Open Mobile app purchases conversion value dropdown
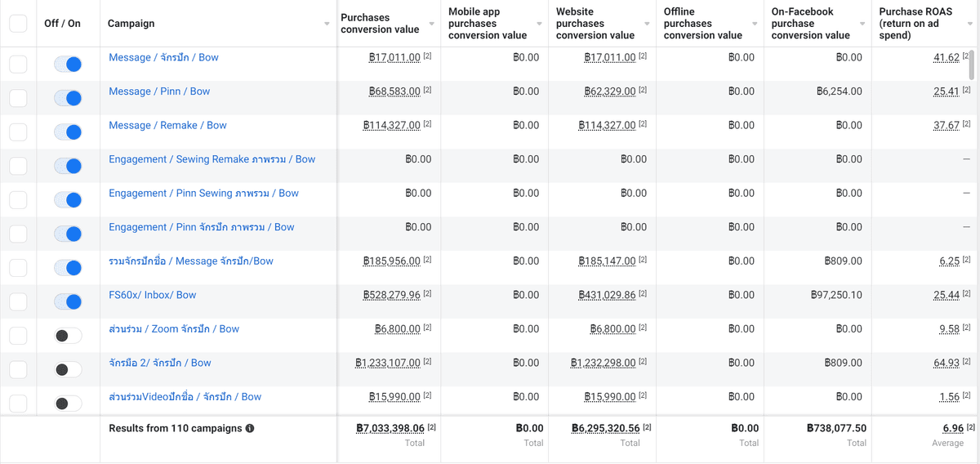 540,25
